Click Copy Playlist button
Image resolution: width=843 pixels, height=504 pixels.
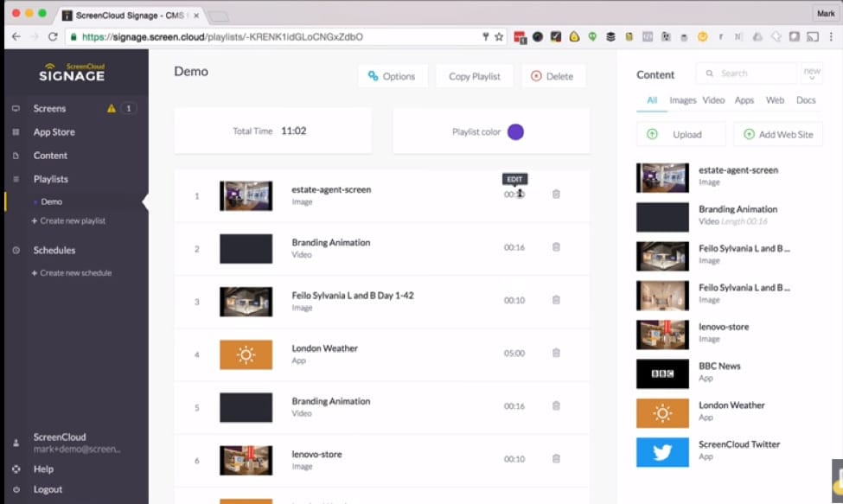coord(474,76)
